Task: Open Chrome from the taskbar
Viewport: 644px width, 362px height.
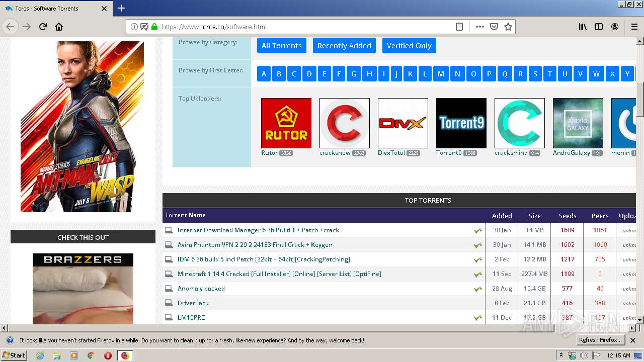Action: [x=91, y=355]
